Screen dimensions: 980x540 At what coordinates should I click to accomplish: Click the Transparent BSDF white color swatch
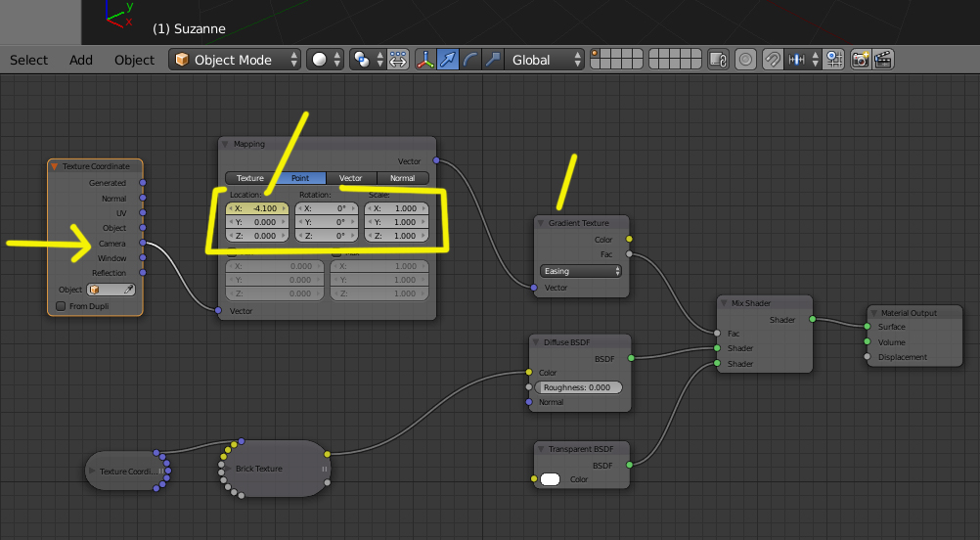pos(550,479)
